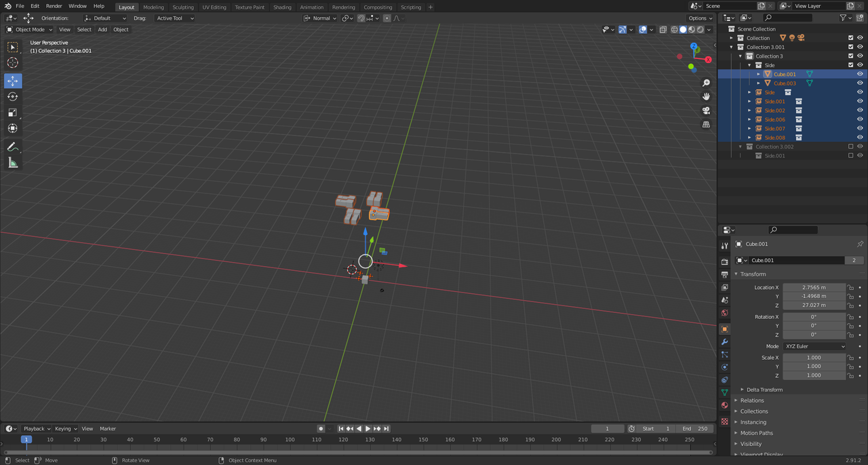
Task: Switch to the UV Editing workspace tab
Action: point(214,7)
